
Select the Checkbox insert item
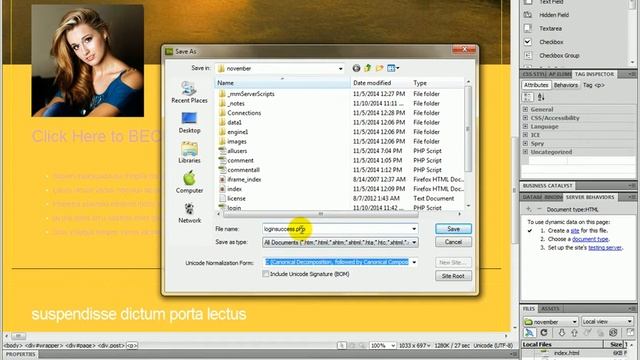pyautogui.click(x=551, y=42)
